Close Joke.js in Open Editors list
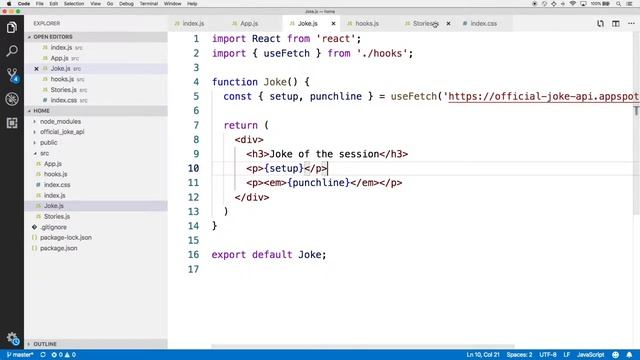This screenshot has width=640, height=360. pos(36,69)
